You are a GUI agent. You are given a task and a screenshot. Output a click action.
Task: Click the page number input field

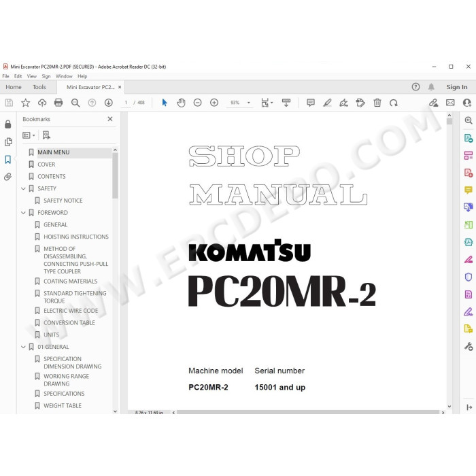coord(126,103)
